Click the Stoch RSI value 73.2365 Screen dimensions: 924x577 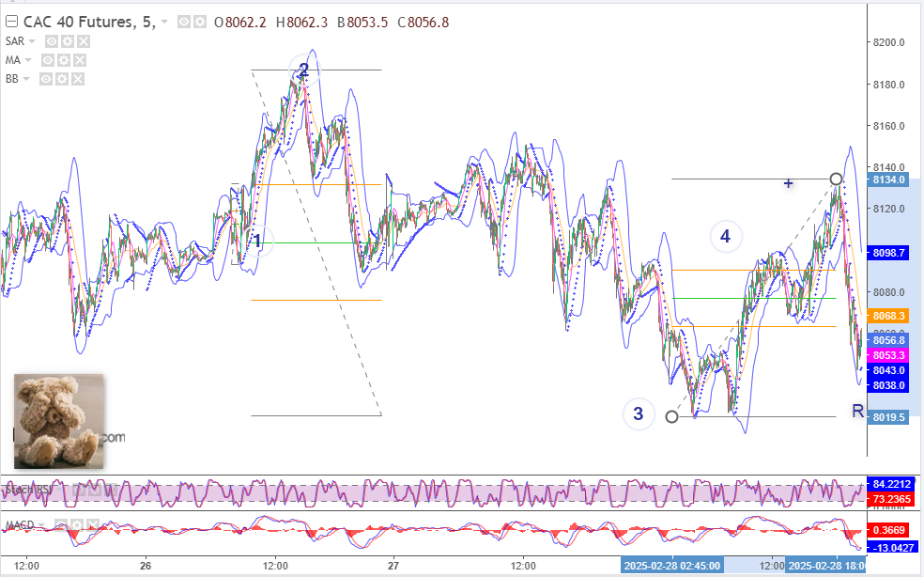coord(891,499)
